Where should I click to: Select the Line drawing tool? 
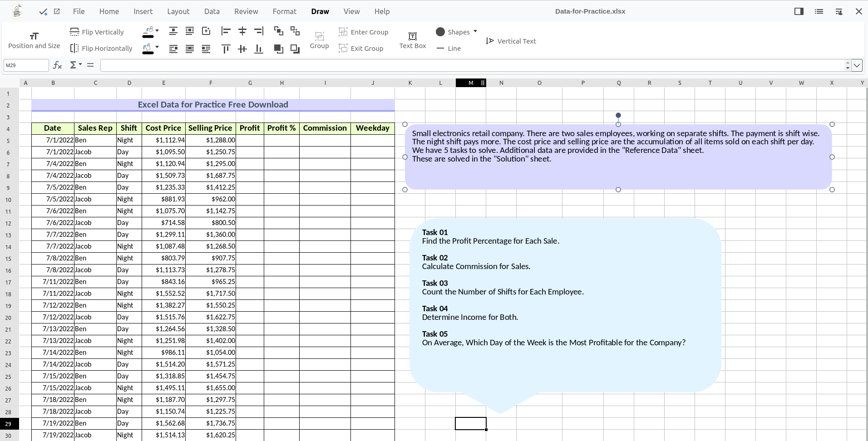coord(449,48)
